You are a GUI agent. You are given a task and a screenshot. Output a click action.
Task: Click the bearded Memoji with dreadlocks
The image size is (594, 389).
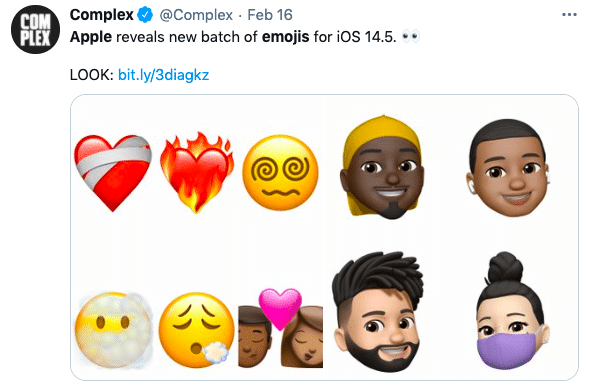379,311
